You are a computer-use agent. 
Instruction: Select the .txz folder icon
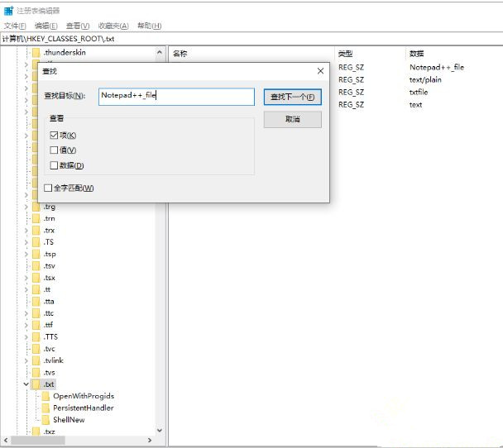tap(36, 431)
